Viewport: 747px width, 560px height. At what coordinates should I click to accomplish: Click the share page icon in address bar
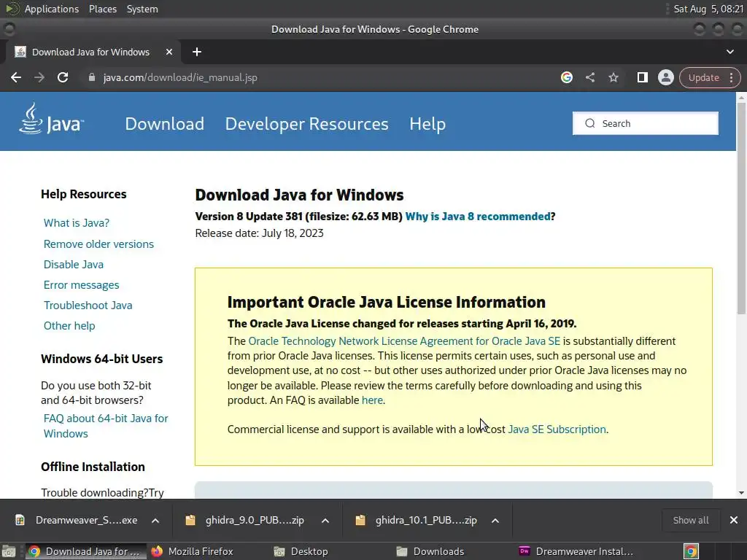590,77
